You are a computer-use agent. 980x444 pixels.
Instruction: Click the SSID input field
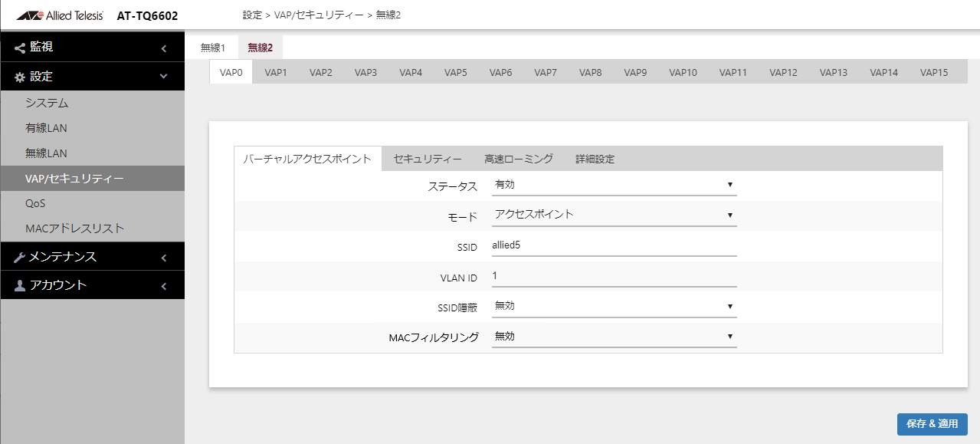tap(614, 245)
